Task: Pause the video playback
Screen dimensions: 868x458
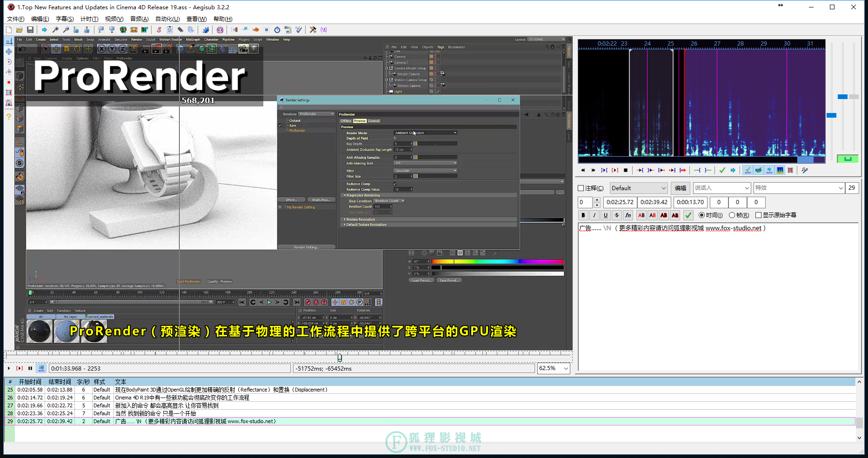Action: pos(30,368)
